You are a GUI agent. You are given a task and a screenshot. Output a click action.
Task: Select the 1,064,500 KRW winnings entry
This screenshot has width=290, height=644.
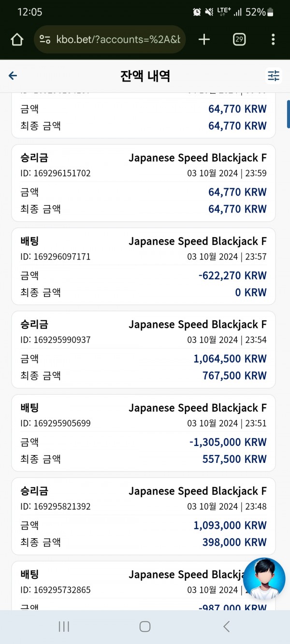[144, 350]
